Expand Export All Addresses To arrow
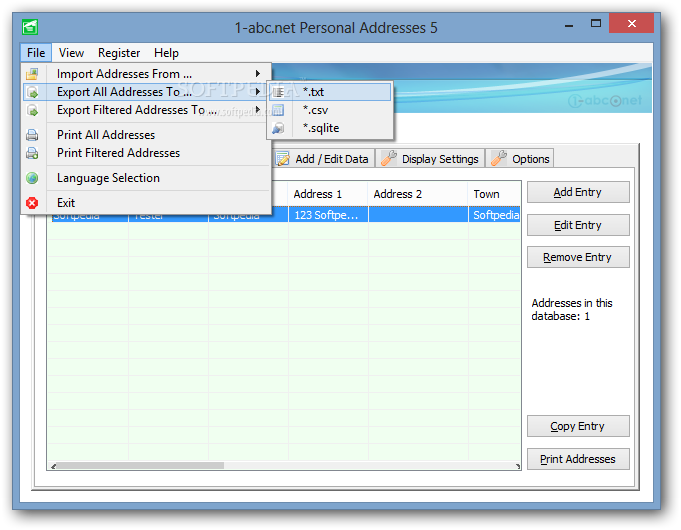This screenshot has width=681, height=530. 258,92
